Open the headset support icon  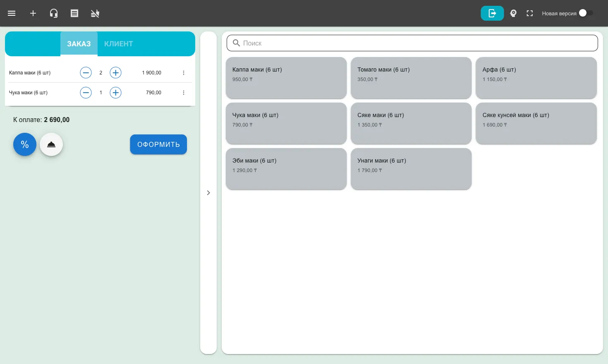coord(54,13)
